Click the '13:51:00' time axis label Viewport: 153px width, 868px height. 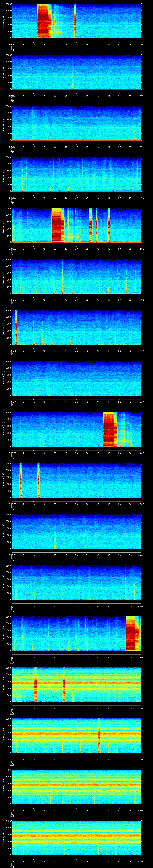[x=12, y=759]
